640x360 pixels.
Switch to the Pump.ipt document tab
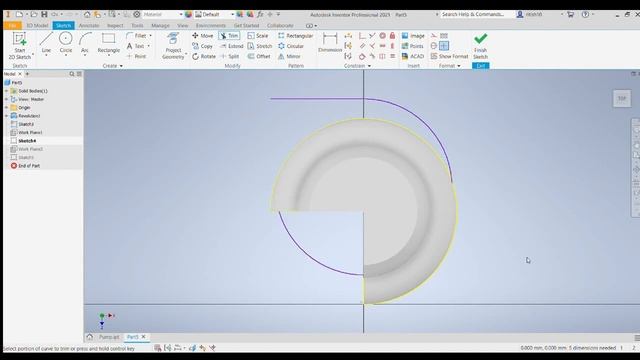pyautogui.click(x=109, y=337)
